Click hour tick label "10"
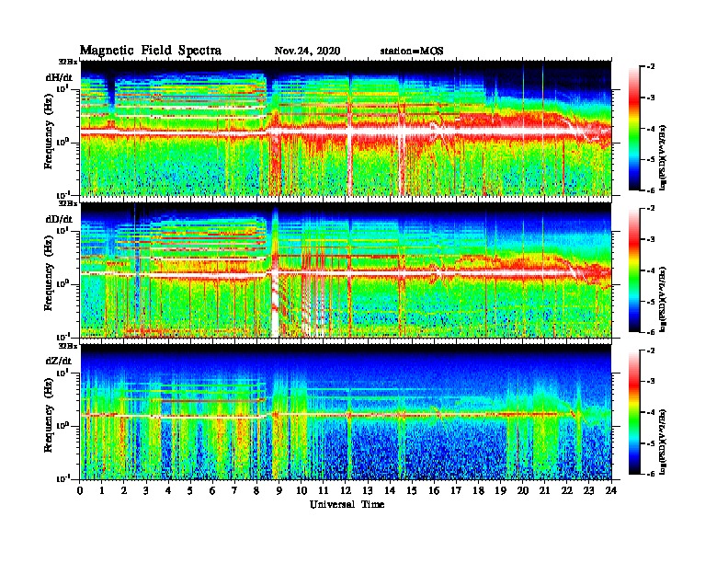Screen dimensions: 728x563 (x=301, y=490)
